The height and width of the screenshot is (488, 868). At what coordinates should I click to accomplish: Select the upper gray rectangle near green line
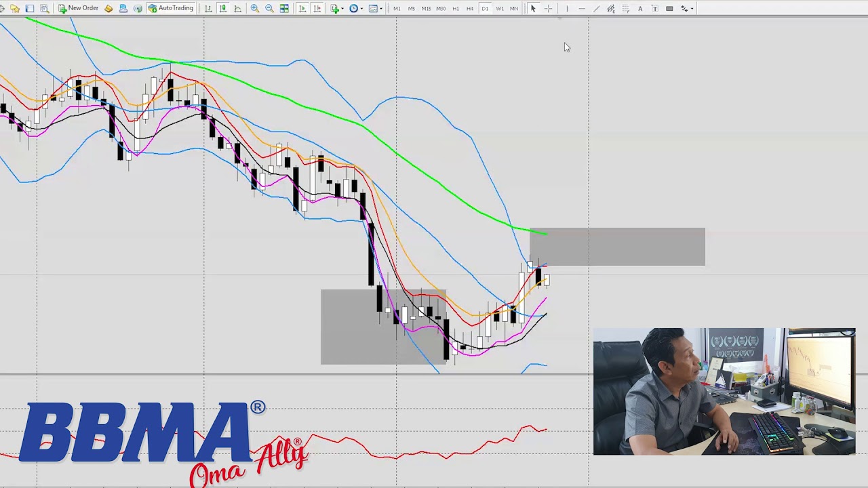[617, 247]
